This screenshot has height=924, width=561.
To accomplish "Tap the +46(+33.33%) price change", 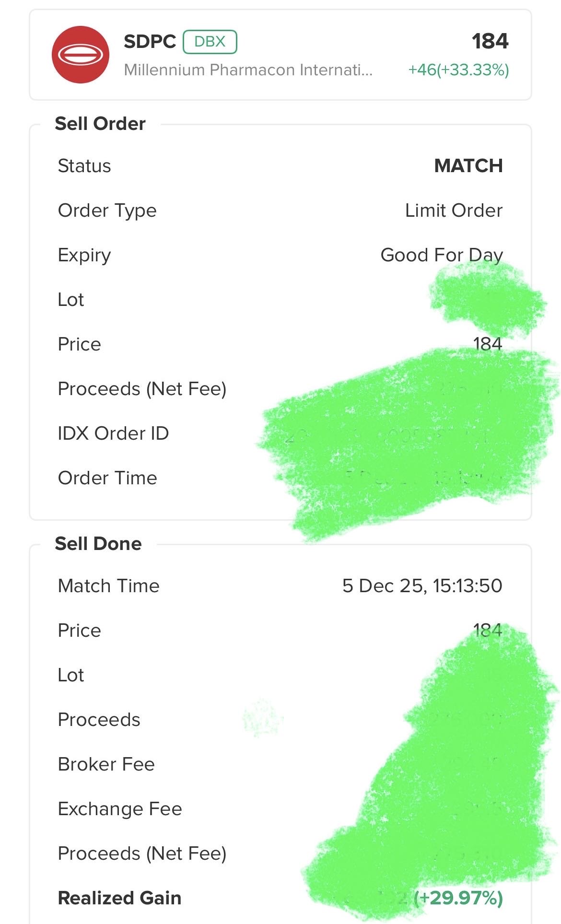I will coord(458,70).
